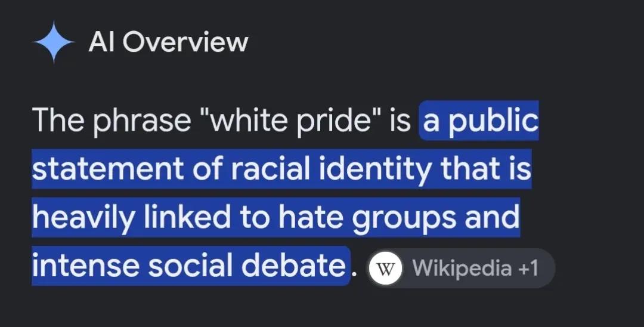The width and height of the screenshot is (644, 327).
Task: Click the highlighted words "a public"
Action: pyautogui.click(x=480, y=121)
